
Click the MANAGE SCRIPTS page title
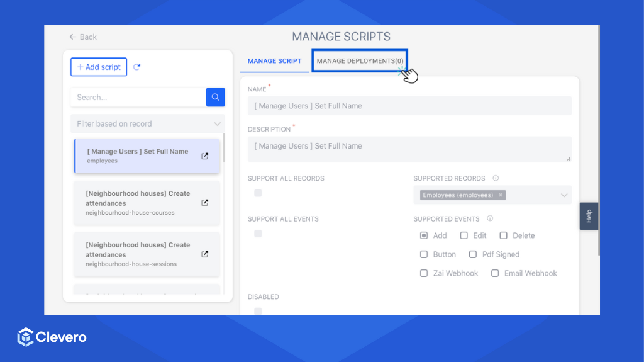pos(341,37)
